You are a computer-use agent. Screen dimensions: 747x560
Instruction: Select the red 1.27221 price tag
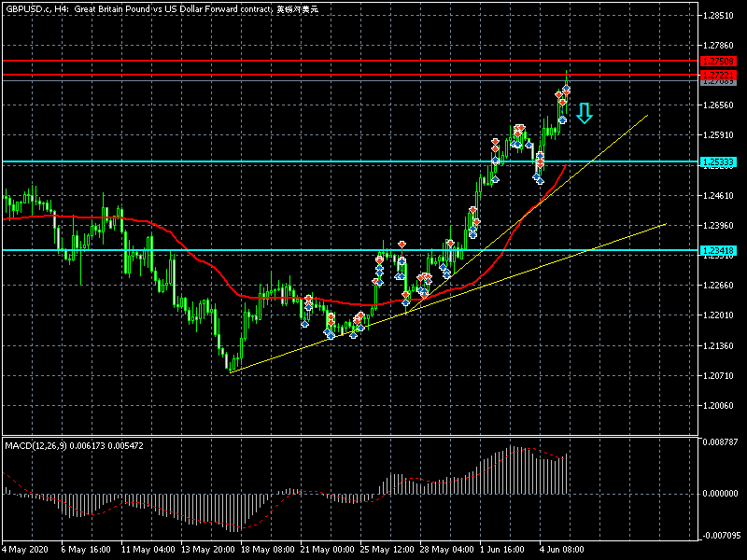point(718,75)
